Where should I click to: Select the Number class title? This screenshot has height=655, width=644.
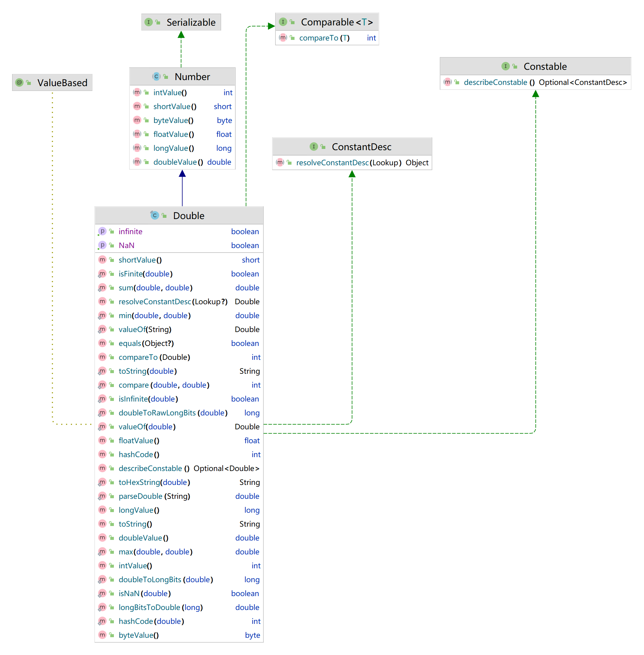coord(192,77)
